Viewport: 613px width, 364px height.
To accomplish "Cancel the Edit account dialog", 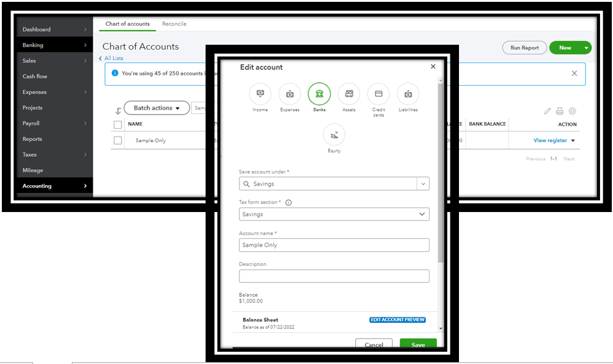I will tap(374, 344).
